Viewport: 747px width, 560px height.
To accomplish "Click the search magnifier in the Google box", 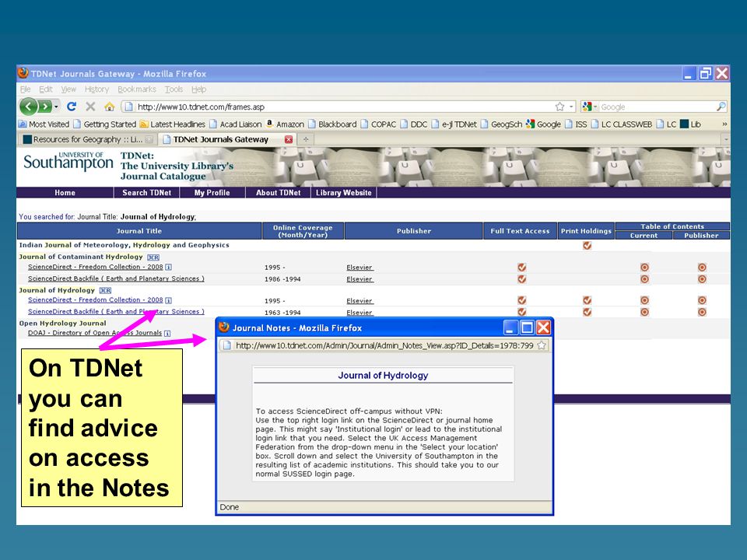I will point(721,107).
